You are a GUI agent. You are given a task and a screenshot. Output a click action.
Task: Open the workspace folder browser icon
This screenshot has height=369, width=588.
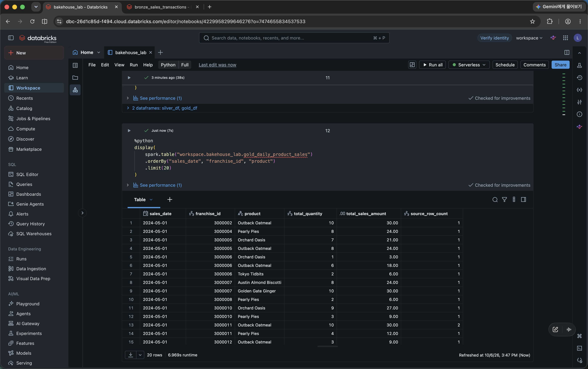click(x=75, y=78)
